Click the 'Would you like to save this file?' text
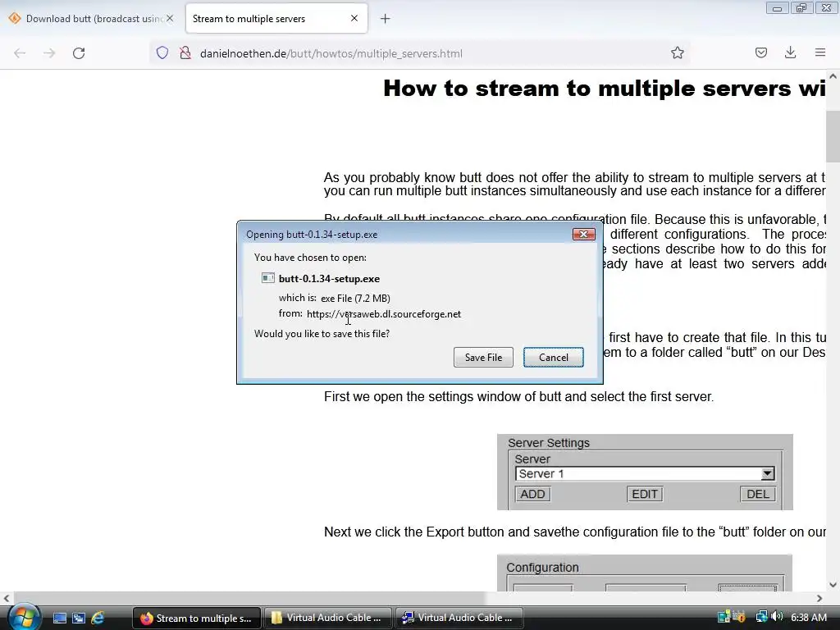This screenshot has height=630, width=840. 322,333
